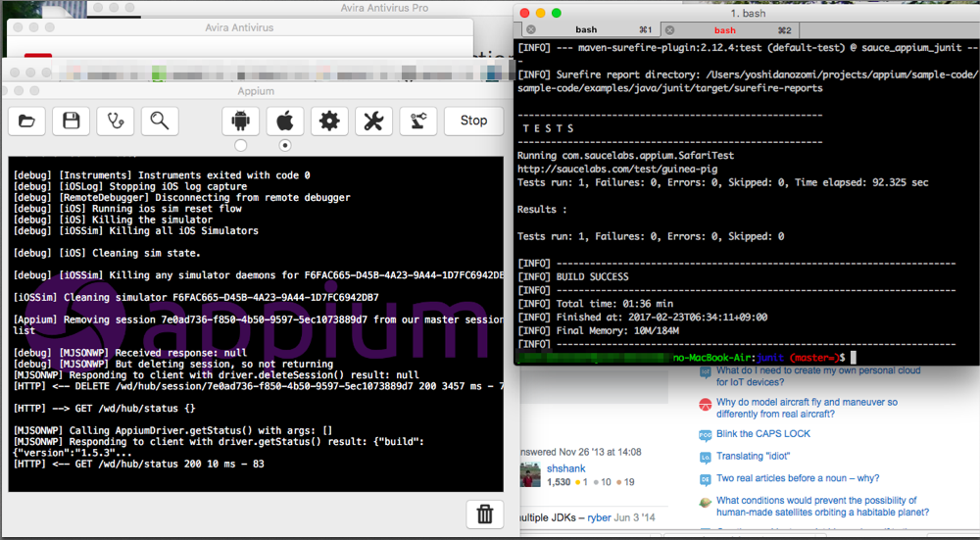The width and height of the screenshot is (980, 540).
Task: Launch the Inspector magnifying glass icon
Action: (160, 121)
